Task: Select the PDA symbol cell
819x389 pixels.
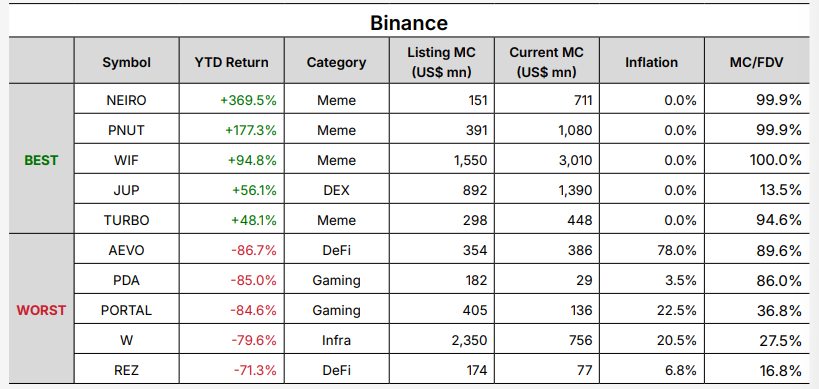Action: pyautogui.click(x=127, y=280)
